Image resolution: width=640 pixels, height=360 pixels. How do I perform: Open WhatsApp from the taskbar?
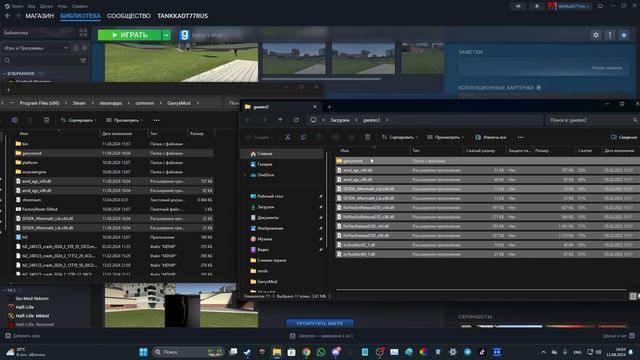pyautogui.click(x=321, y=352)
